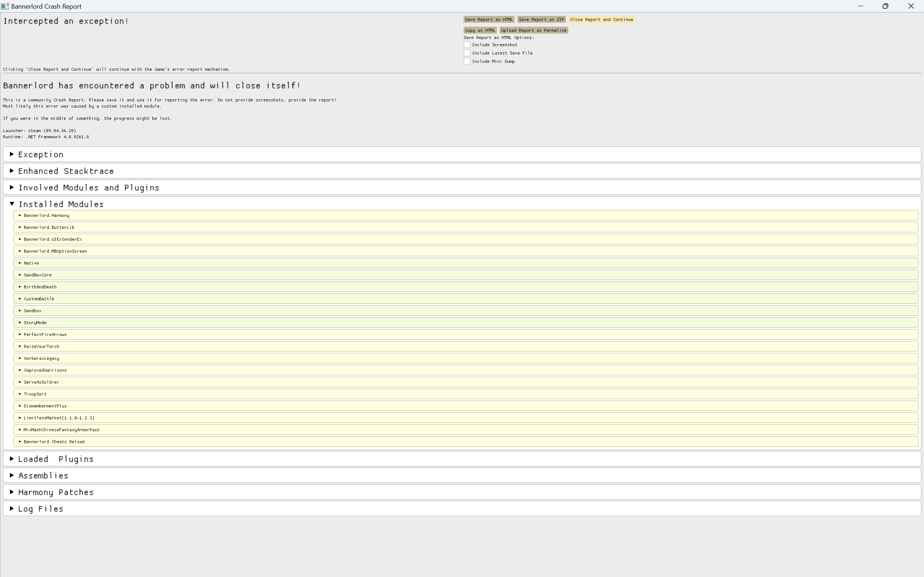Enable Include Screenshot checkbox

click(467, 45)
